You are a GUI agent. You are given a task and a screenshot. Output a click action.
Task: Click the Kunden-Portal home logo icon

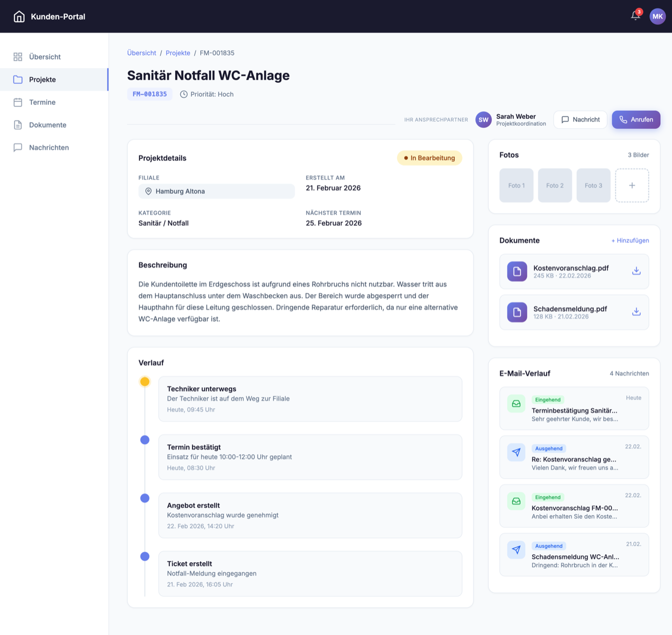(x=19, y=17)
